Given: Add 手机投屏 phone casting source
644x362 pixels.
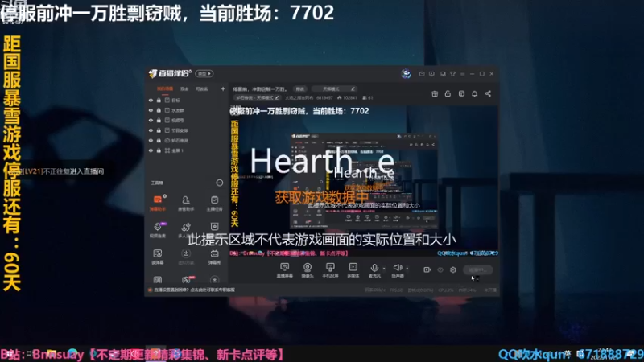Looking at the screenshot, I should point(330,270).
